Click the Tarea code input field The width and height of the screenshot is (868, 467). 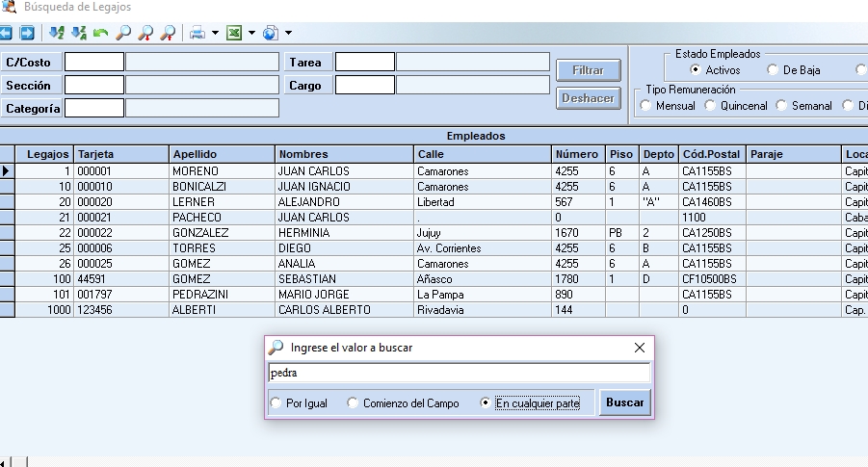click(x=365, y=62)
